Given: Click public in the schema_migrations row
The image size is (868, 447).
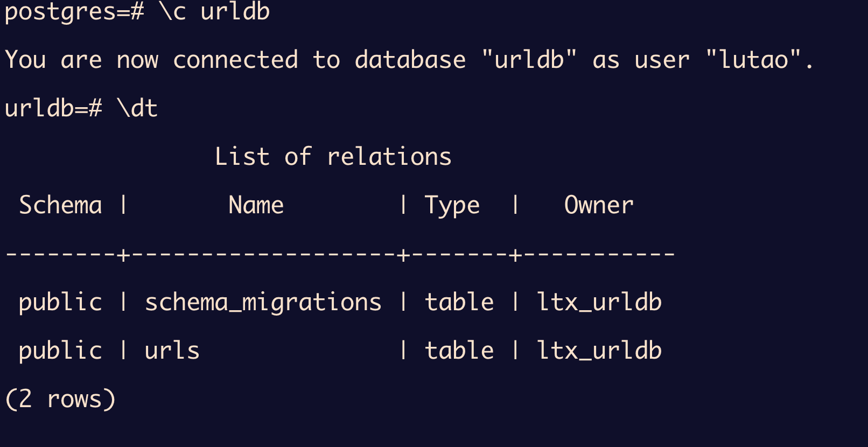Looking at the screenshot, I should [x=60, y=302].
